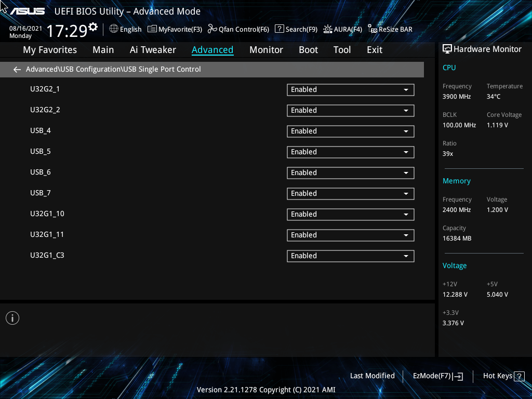This screenshot has width=532, height=399.
Task: Select the Advanced tab
Action: point(212,50)
